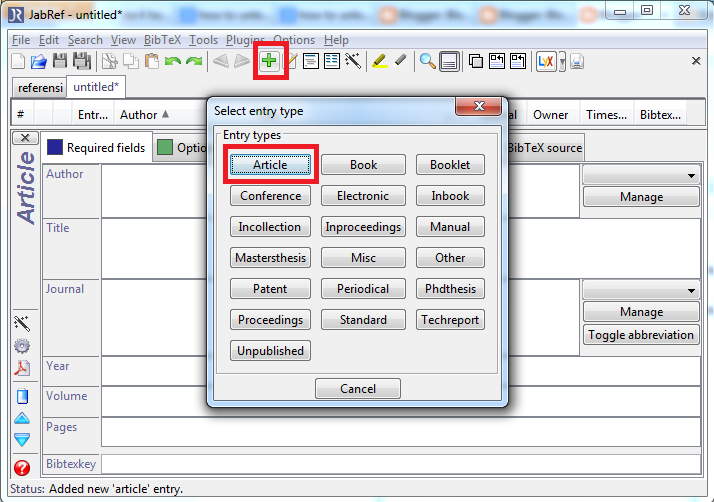This screenshot has width=714, height=502.
Task: Toggle entry preview panel icon
Action: coord(449,61)
